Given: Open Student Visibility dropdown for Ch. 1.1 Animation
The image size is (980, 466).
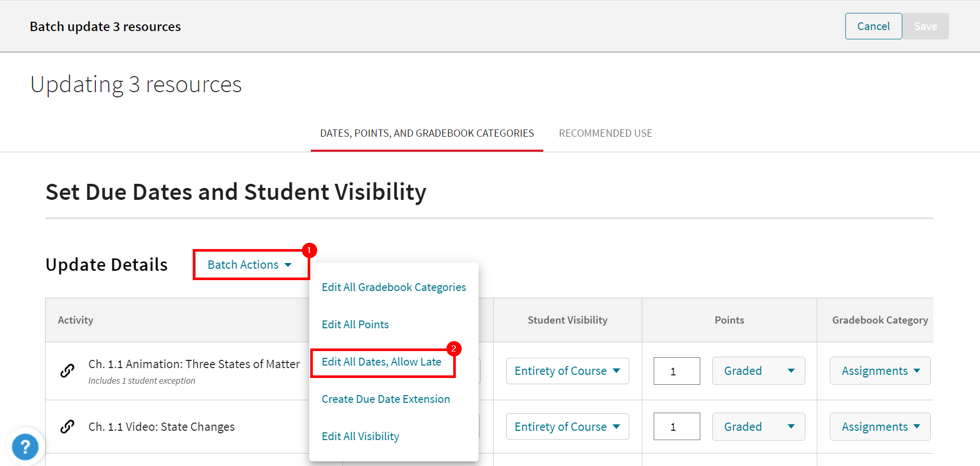Looking at the screenshot, I should click(567, 371).
